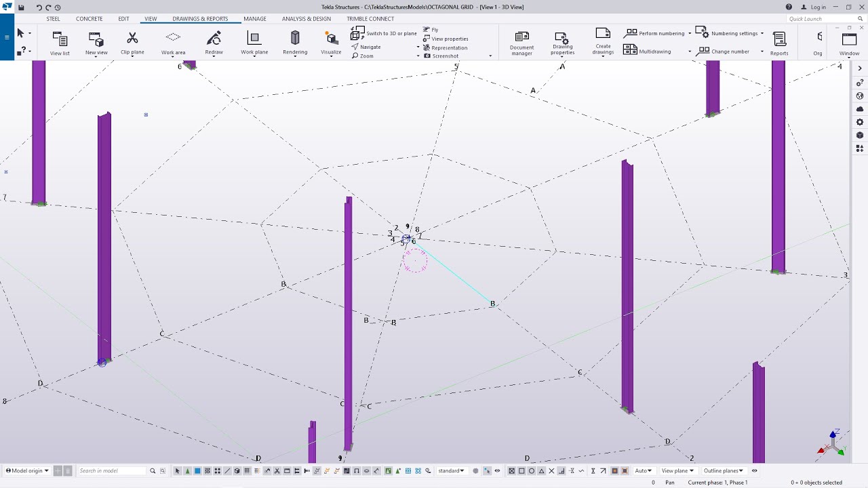Toggle snap to intersection points X switch
Image resolution: width=868 pixels, height=488 pixels.
551,471
